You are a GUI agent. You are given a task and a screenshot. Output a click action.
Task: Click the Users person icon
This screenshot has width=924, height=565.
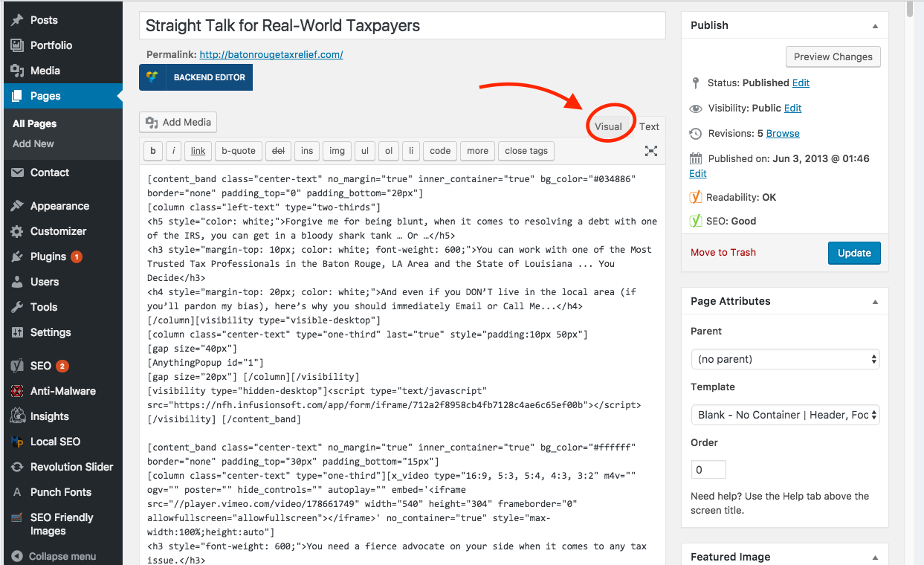16,282
